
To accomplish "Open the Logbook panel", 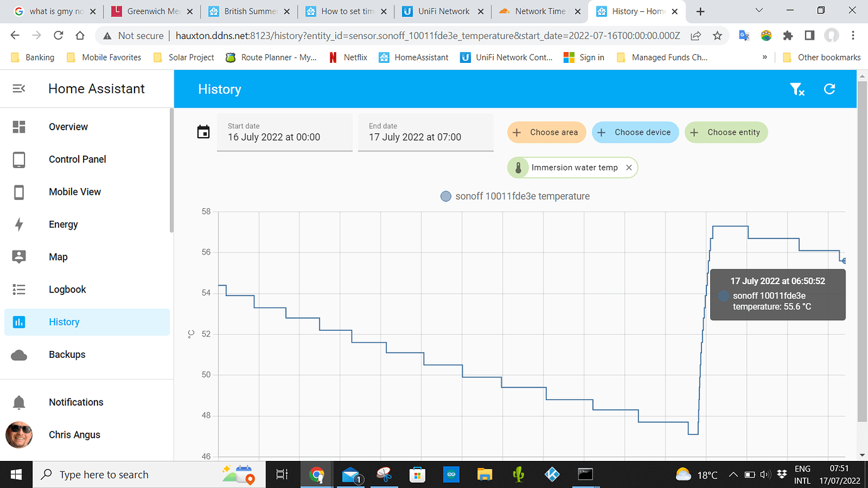I will pyautogui.click(x=67, y=289).
